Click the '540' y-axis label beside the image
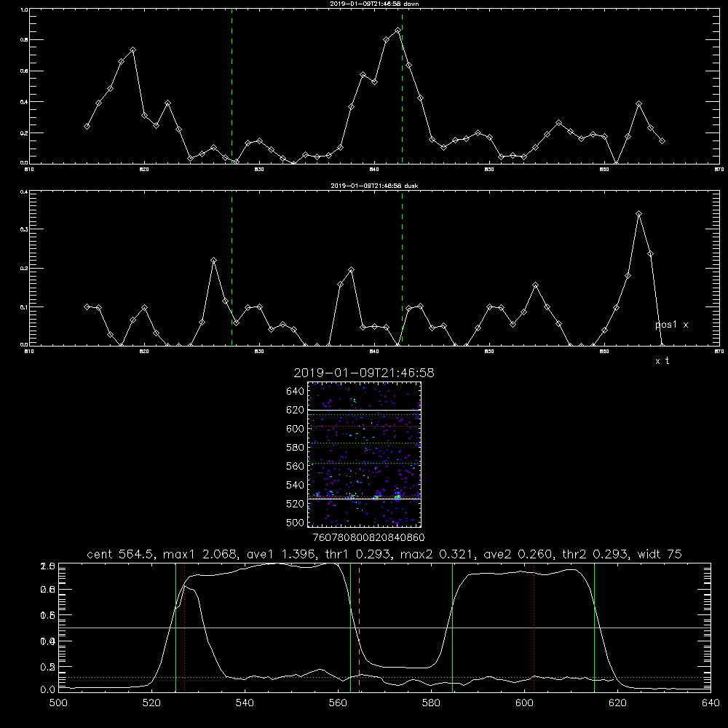 tap(296, 485)
